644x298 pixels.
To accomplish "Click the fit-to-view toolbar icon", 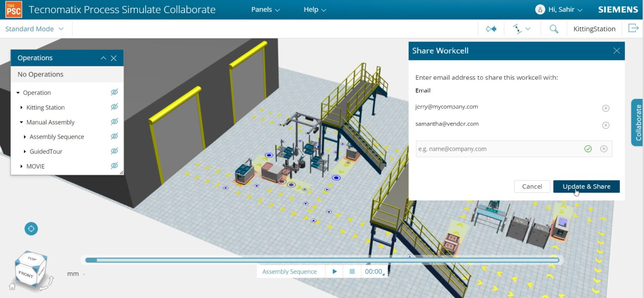I will (491, 29).
